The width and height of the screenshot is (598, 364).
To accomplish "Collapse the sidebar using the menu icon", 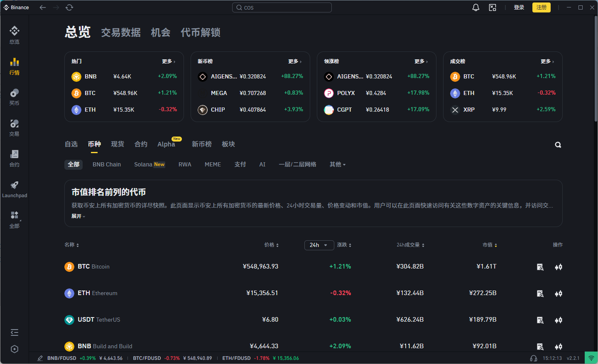I will point(15,332).
